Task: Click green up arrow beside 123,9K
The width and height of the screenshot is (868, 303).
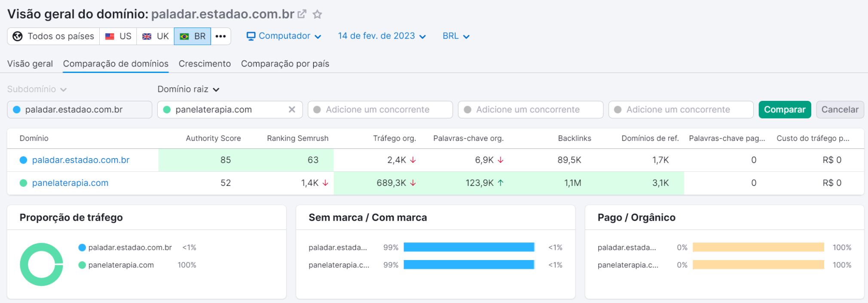Action: pos(501,183)
